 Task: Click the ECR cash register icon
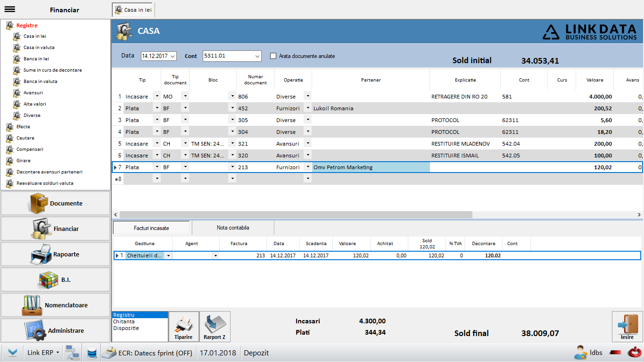click(x=109, y=353)
